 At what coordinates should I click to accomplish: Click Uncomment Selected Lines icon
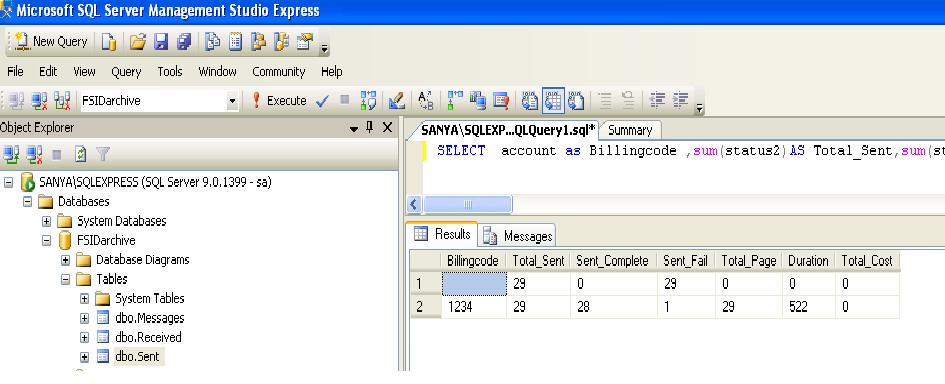628,101
